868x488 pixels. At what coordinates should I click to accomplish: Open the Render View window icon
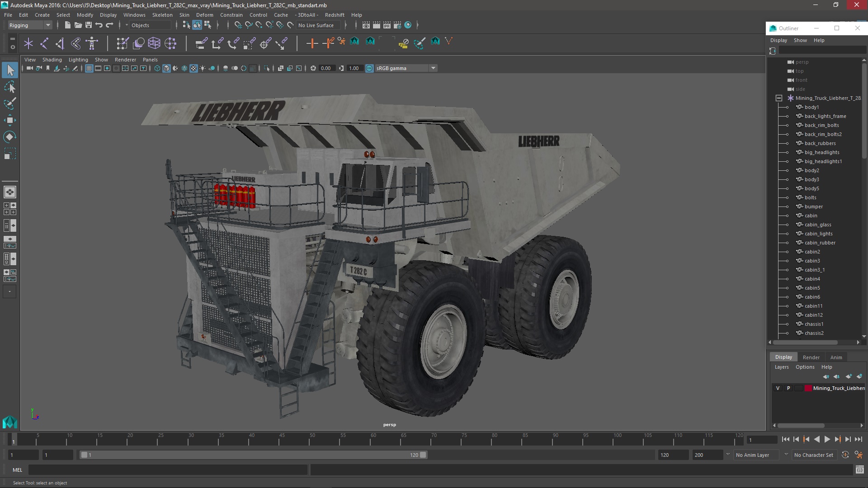tap(366, 25)
